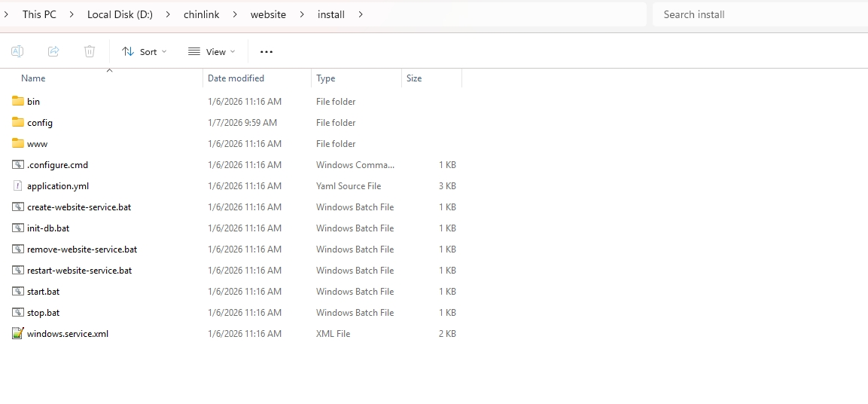This screenshot has width=868, height=404.
Task: Select the .configure.cmd file icon
Action: click(x=18, y=164)
